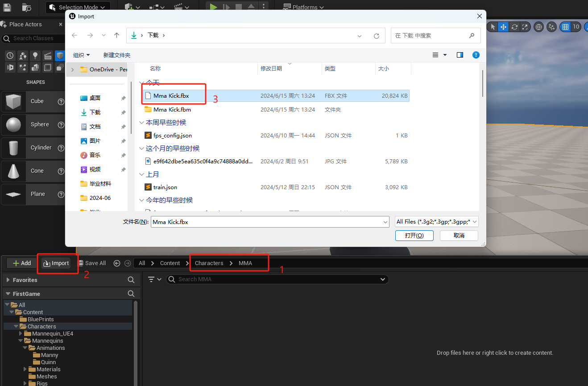Focus the 在 下载 中搜索 search field
The width and height of the screenshot is (588, 386).
(435, 36)
